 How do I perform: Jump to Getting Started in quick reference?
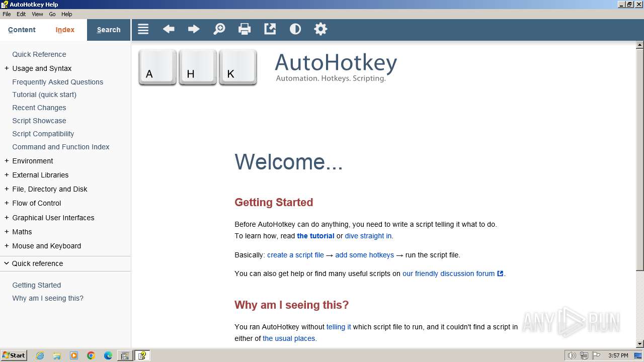pyautogui.click(x=37, y=285)
